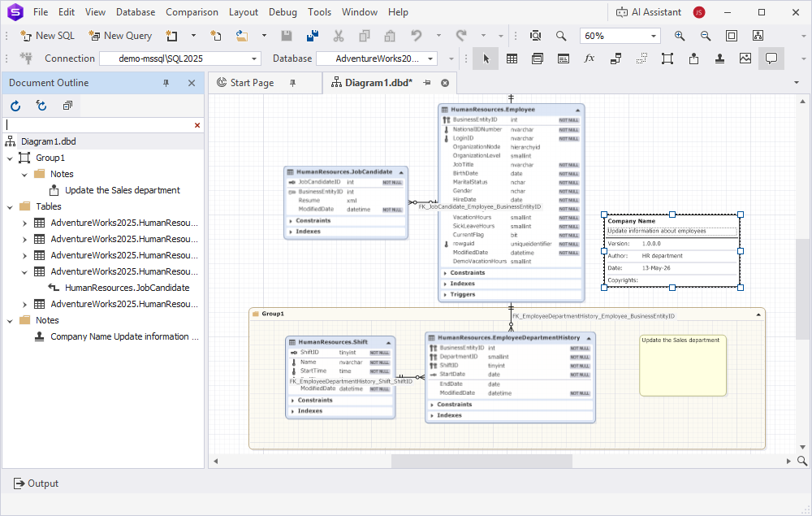Open the Connection dropdown
The height and width of the screenshot is (516, 812).
(253, 59)
